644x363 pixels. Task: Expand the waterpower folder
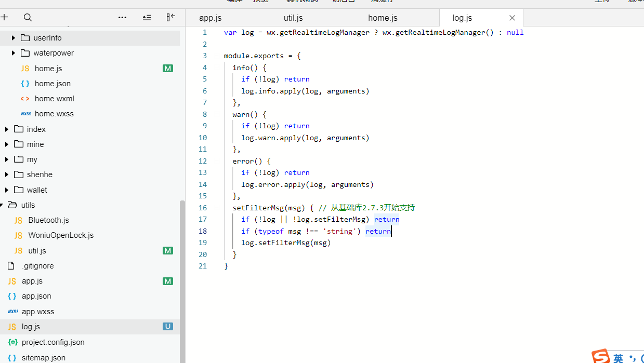click(14, 53)
